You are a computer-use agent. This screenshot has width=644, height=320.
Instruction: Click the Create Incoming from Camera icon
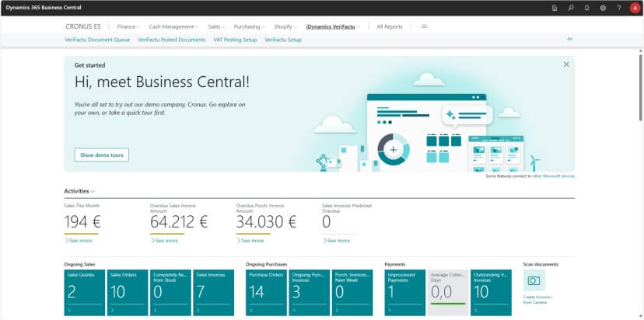tap(534, 280)
